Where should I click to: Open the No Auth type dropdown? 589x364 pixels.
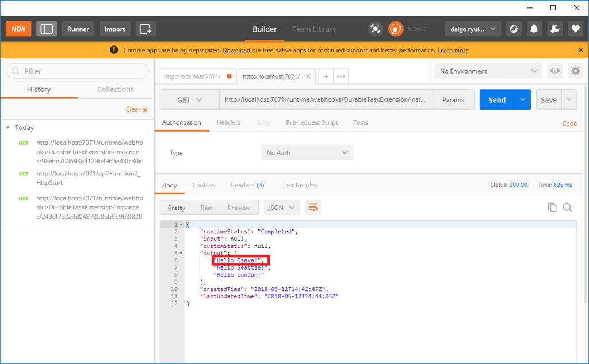307,153
